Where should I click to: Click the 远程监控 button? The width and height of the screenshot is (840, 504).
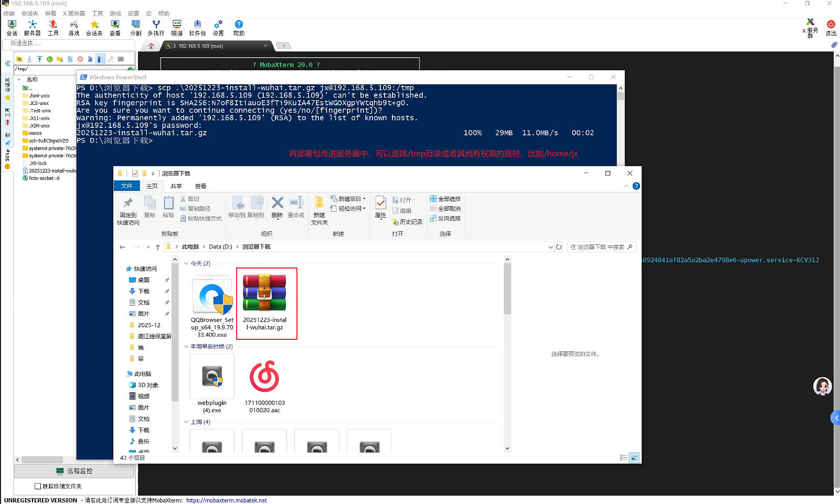point(75,471)
